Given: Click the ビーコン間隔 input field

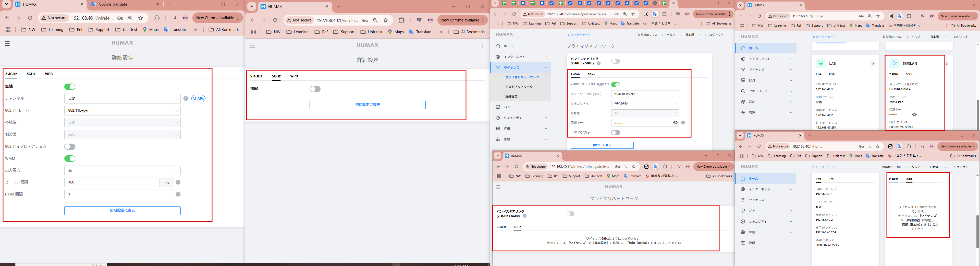Looking at the screenshot, I should [x=112, y=182].
